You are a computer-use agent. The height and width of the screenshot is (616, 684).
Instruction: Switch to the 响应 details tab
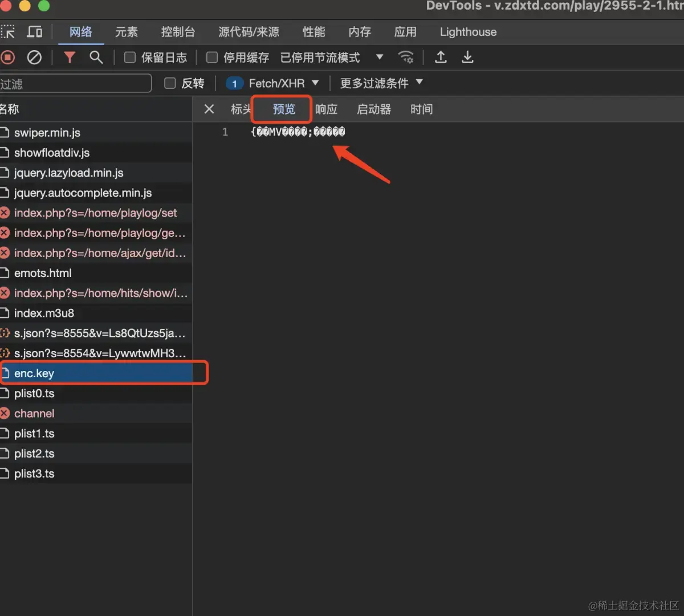[x=326, y=109]
